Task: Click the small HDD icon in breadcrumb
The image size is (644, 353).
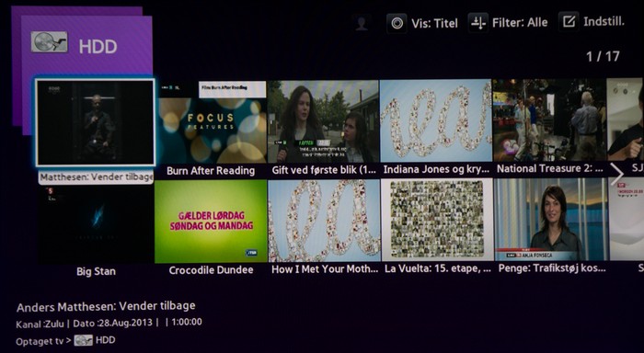Action: click(84, 340)
